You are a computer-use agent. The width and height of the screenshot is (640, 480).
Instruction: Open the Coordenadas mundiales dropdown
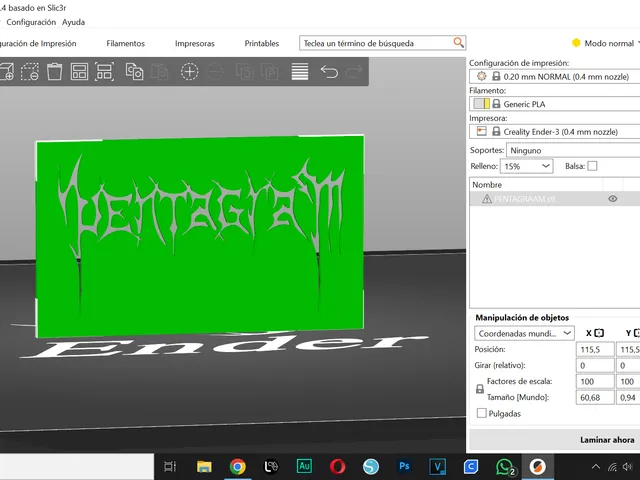click(524, 333)
